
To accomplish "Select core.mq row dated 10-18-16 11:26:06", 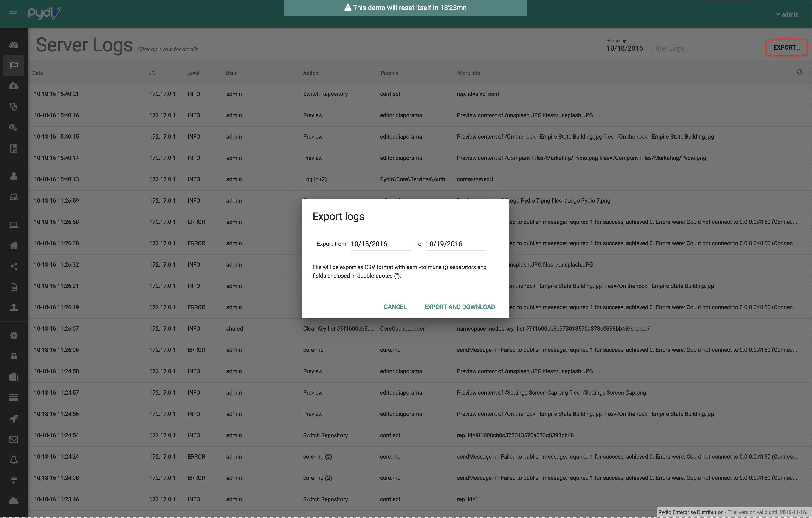I will 420,350.
